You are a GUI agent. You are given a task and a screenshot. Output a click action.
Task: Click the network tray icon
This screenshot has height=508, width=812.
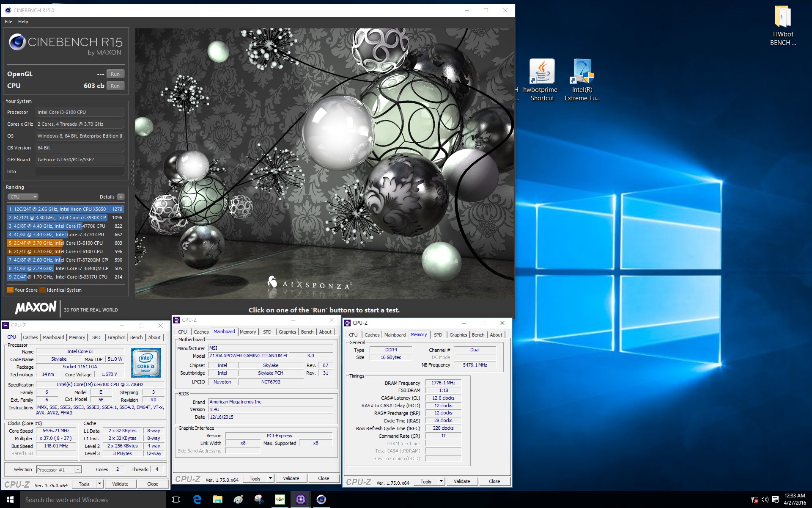tap(754, 500)
